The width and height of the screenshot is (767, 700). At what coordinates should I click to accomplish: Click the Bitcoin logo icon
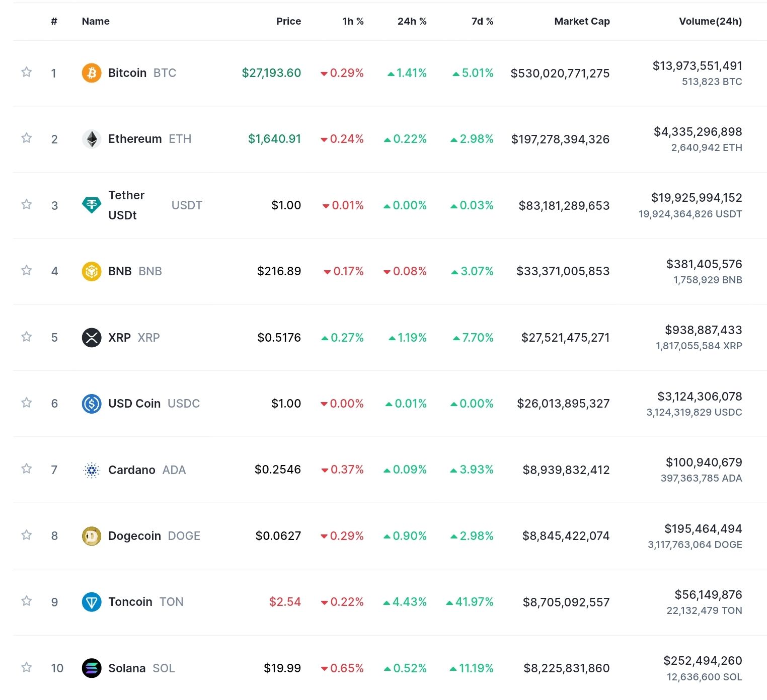92,73
